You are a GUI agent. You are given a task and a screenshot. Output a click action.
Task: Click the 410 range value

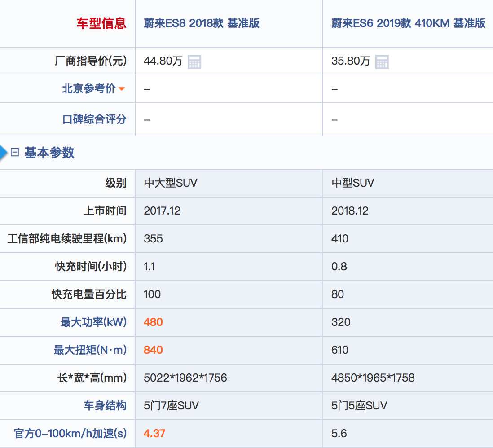(340, 239)
